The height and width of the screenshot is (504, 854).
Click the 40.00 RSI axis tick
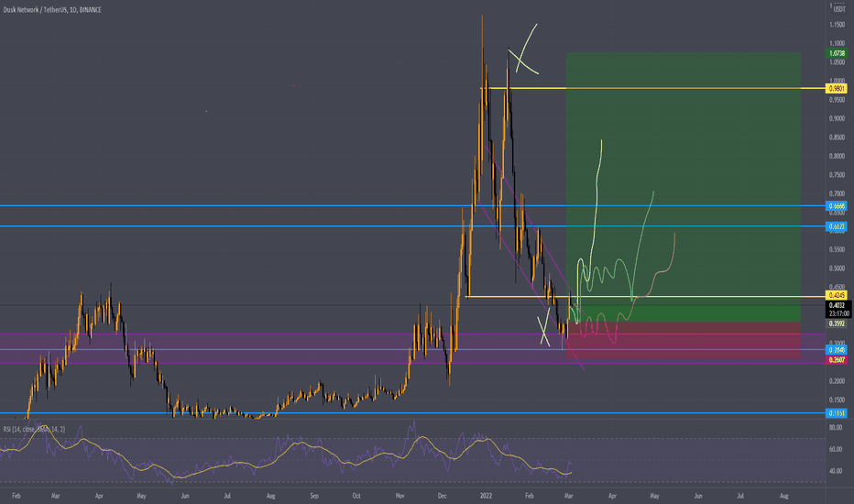coord(836,471)
